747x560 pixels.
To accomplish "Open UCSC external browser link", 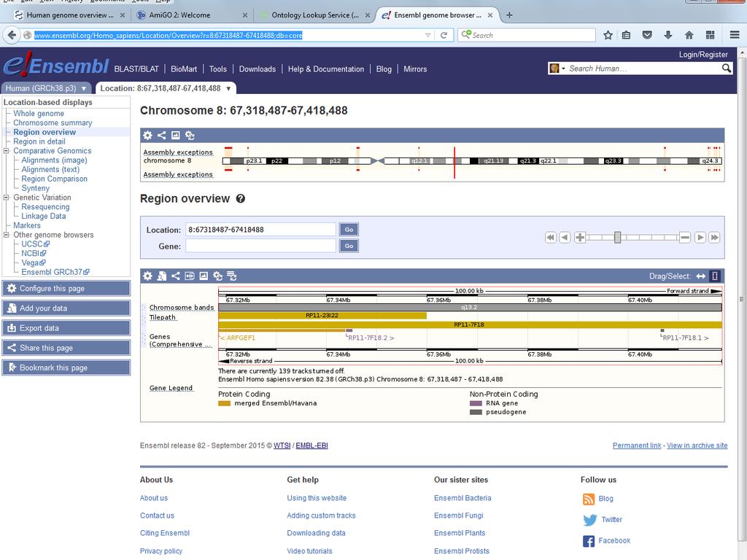I will (x=35, y=244).
